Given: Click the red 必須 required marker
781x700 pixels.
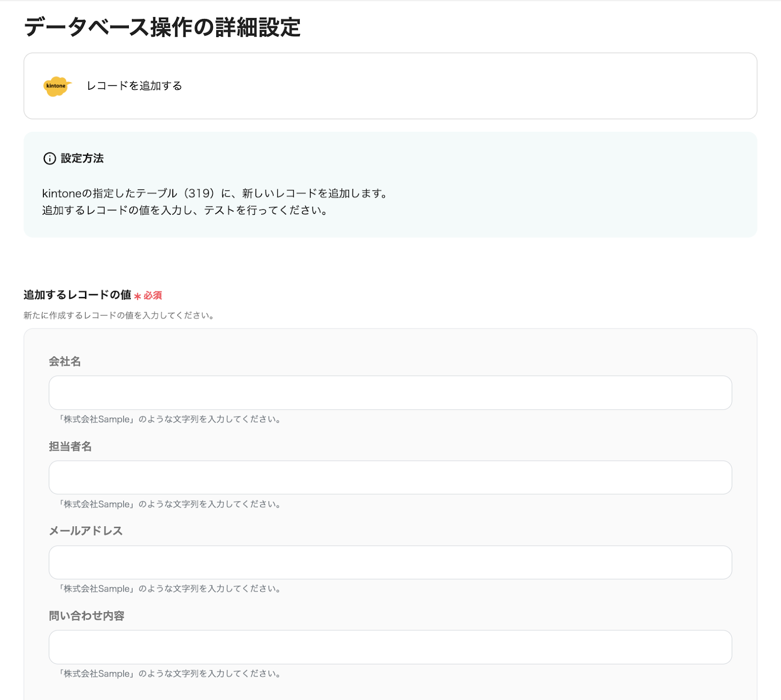Looking at the screenshot, I should coord(148,295).
